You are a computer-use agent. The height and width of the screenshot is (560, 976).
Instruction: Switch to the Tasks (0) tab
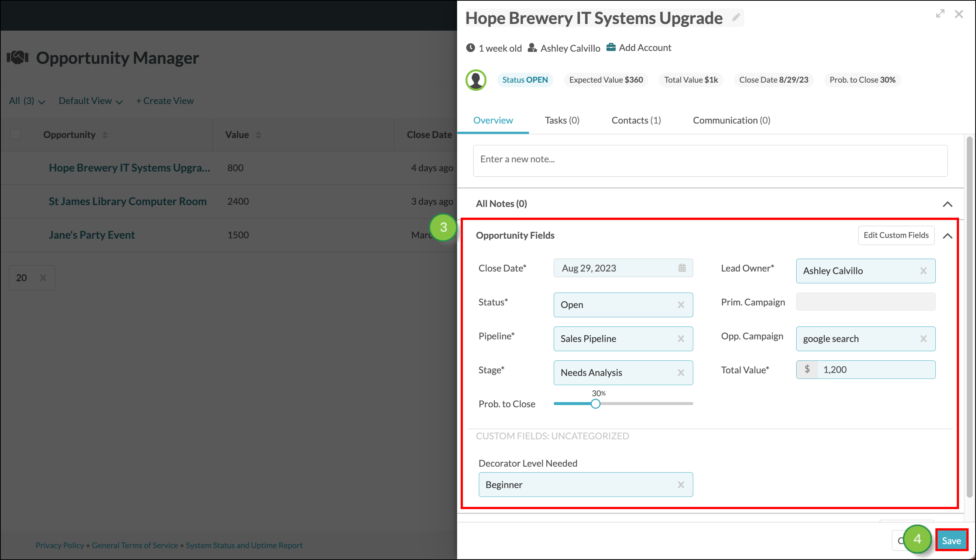point(562,120)
